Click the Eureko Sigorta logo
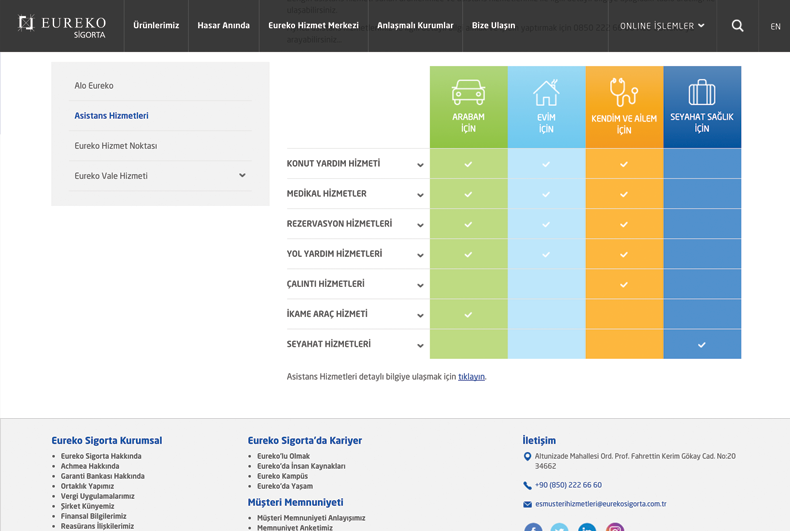Screen dimensions: 790x531 click(62, 26)
